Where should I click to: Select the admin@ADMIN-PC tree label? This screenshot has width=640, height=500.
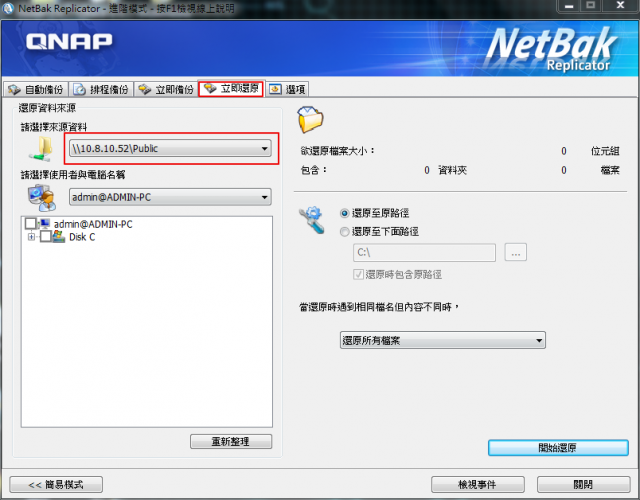93,224
